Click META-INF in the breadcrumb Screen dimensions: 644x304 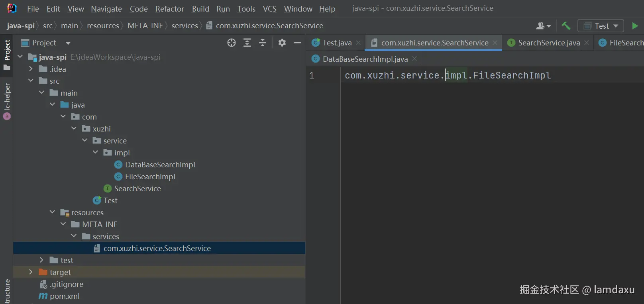click(x=145, y=26)
